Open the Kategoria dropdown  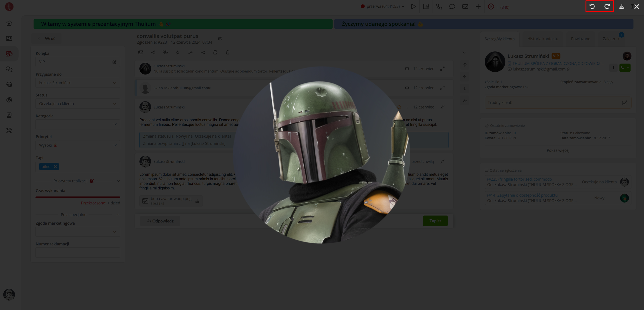pos(78,124)
